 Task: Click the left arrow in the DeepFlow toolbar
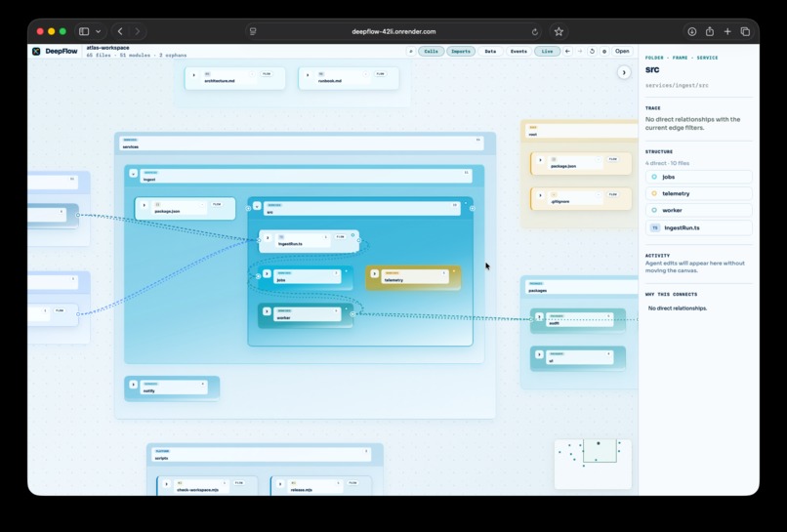click(567, 51)
